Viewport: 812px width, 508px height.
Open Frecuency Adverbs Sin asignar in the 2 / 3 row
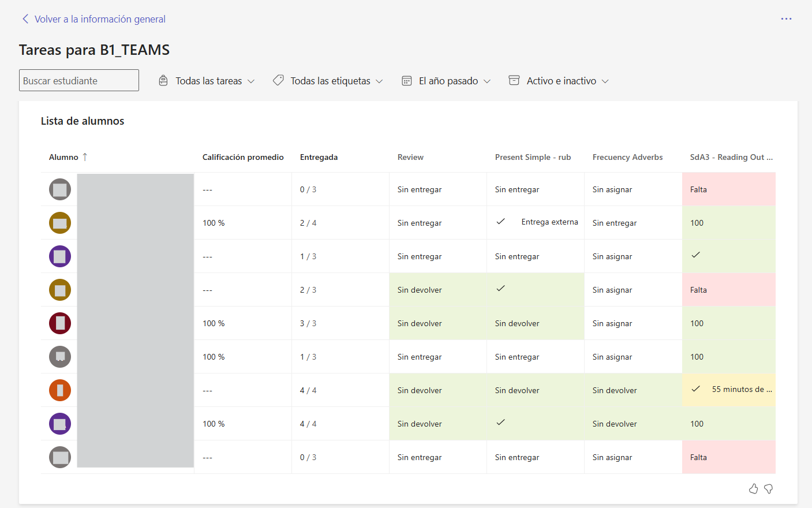(633, 290)
